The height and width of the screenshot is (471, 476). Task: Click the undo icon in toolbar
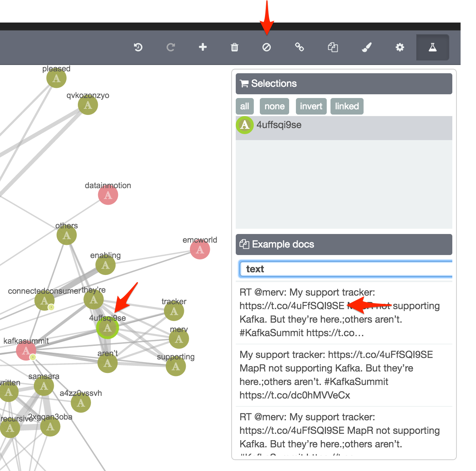[x=138, y=47]
